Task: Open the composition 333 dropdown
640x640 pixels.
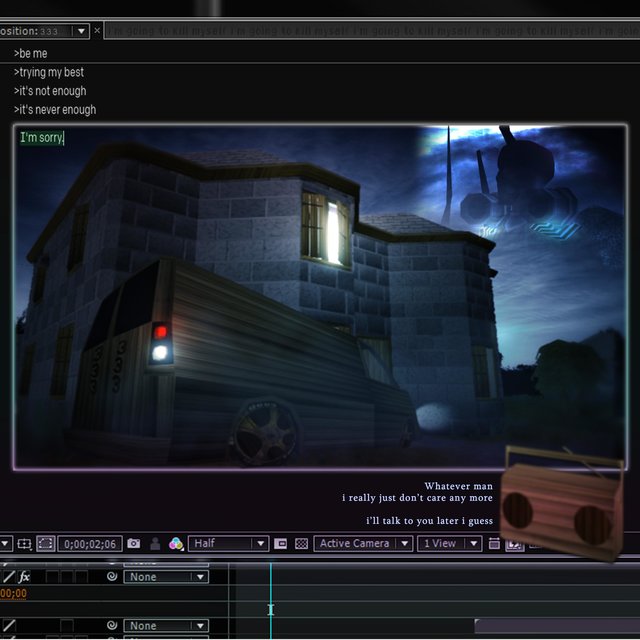Action: [x=82, y=31]
